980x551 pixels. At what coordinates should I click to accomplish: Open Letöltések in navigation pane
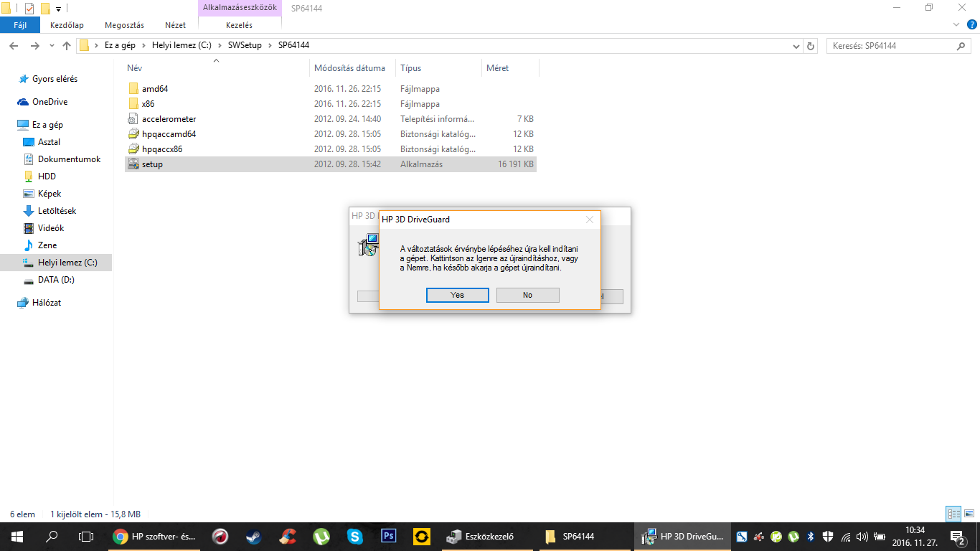coord(57,211)
